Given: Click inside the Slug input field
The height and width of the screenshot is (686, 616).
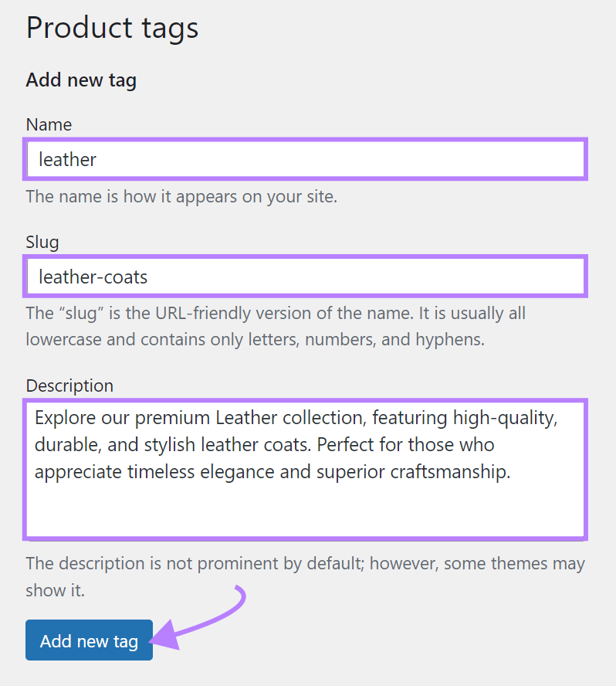Looking at the screenshot, I should pyautogui.click(x=306, y=276).
